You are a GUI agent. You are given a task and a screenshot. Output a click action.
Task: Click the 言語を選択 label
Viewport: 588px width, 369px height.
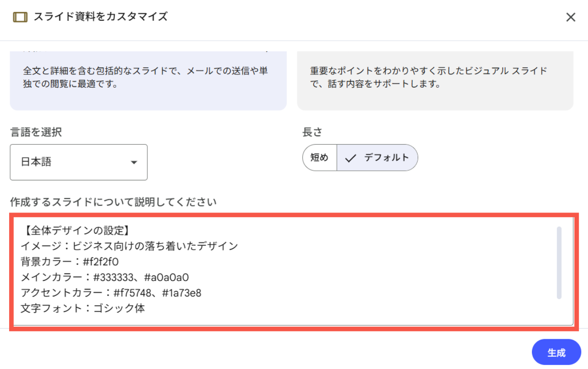coord(36,133)
